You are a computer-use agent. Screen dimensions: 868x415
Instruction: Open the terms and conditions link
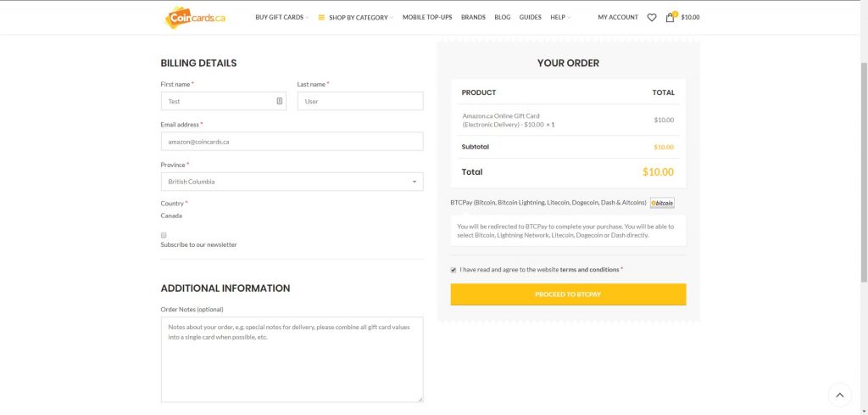point(589,270)
